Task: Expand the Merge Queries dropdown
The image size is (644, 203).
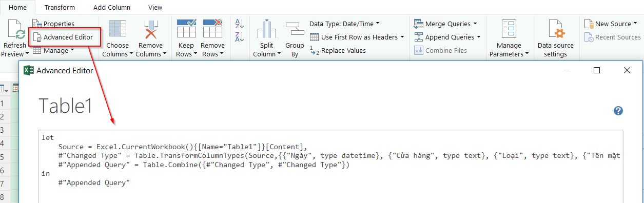Action: [x=445, y=24]
